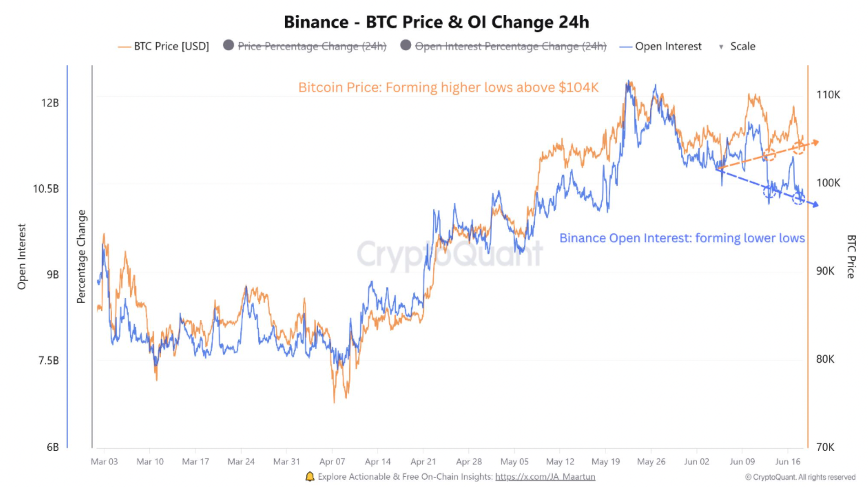The height and width of the screenshot is (487, 868).
Task: Click the orange BTC Price legend line
Action: (124, 47)
